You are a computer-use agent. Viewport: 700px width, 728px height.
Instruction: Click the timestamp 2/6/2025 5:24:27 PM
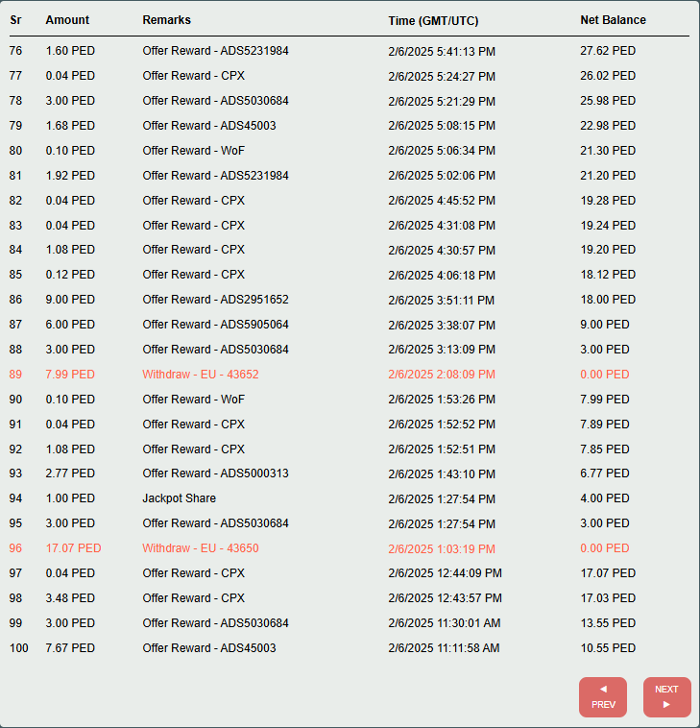click(x=442, y=77)
